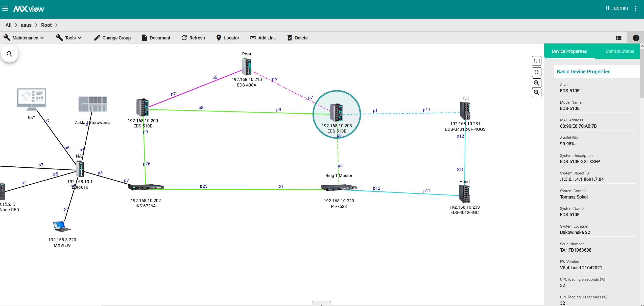Click the MXview logo
Viewport: 644px width, 306px height.
point(29,9)
